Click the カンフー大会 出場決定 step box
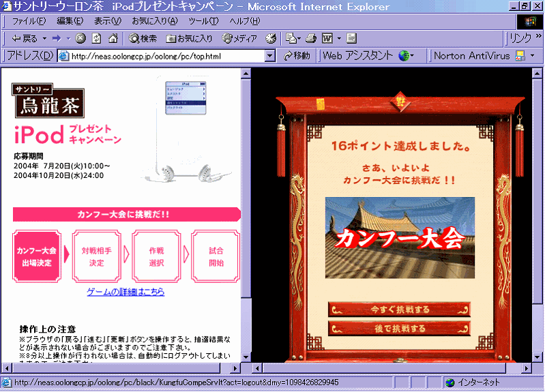 pos(37,256)
